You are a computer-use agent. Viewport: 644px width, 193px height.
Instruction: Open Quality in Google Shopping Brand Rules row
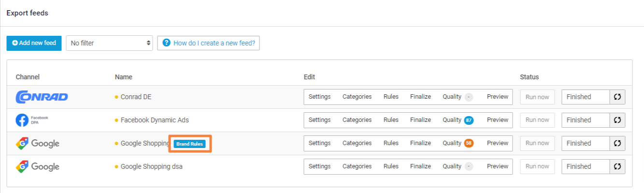point(452,143)
